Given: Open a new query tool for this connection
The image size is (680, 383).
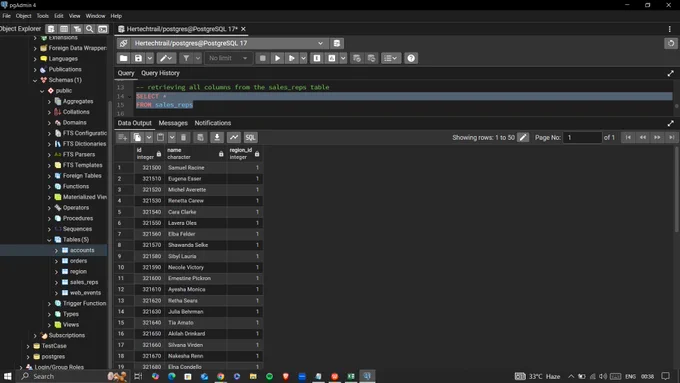Looking at the screenshot, I should click(337, 43).
